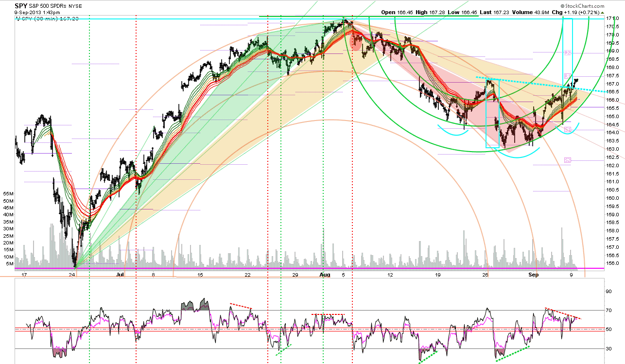625x364 pixels.
Task: Click the 159.0 price axis label
Action: 612,214
